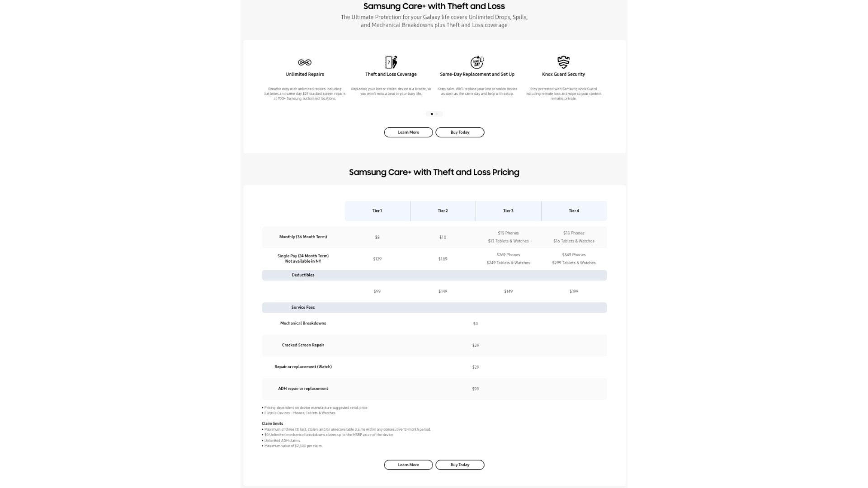Choose the Tier 3 column header
The image size is (868, 488).
508,211
